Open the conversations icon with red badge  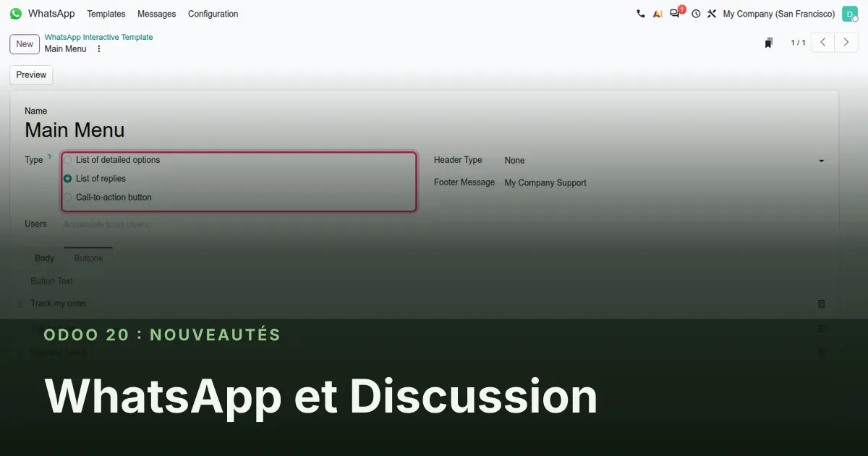[676, 13]
